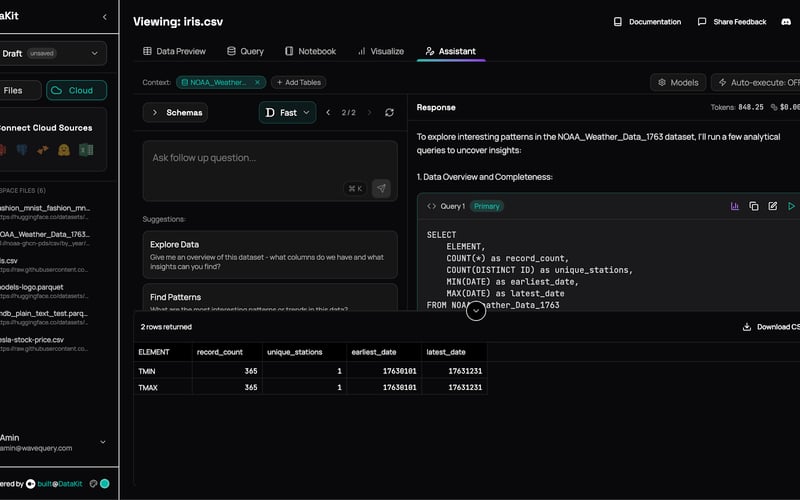Click the Find Patterns suggestion card
Image resolution: width=800 pixels, height=500 pixels.
click(x=270, y=297)
